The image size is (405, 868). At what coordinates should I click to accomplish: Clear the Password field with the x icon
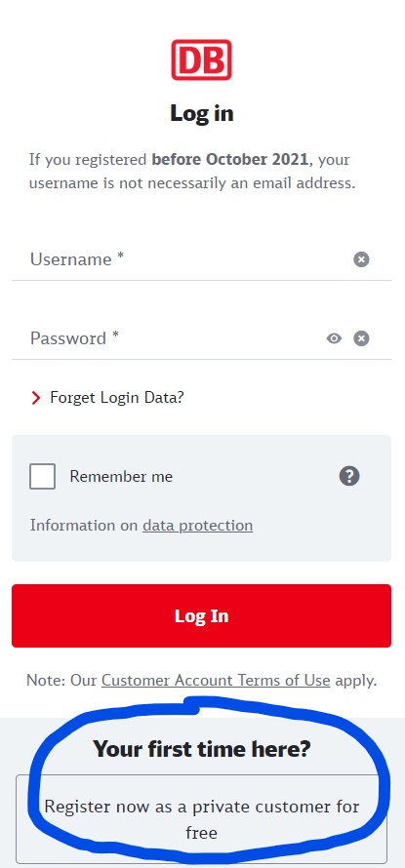[x=361, y=338]
